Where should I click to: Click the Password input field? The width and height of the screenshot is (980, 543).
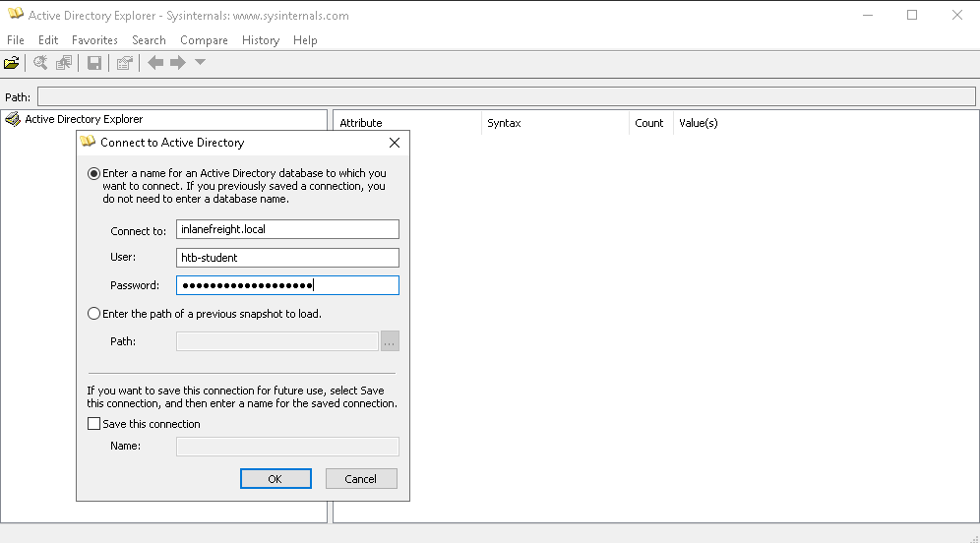(x=287, y=285)
